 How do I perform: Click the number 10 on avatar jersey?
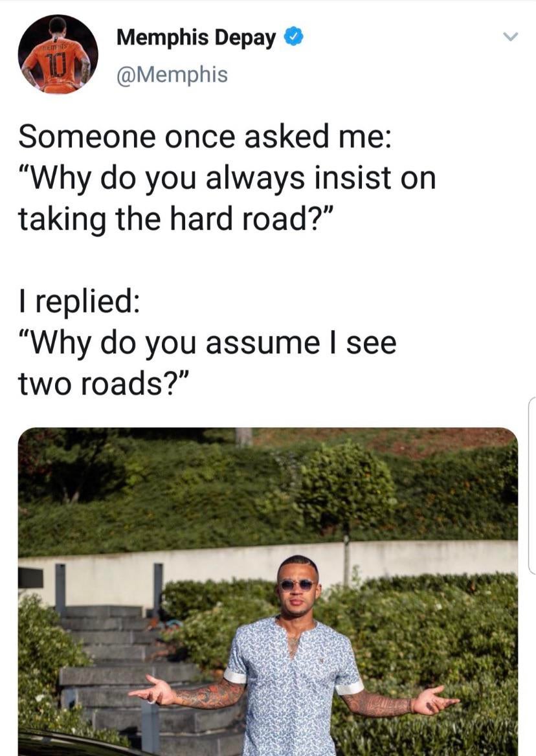56,67
